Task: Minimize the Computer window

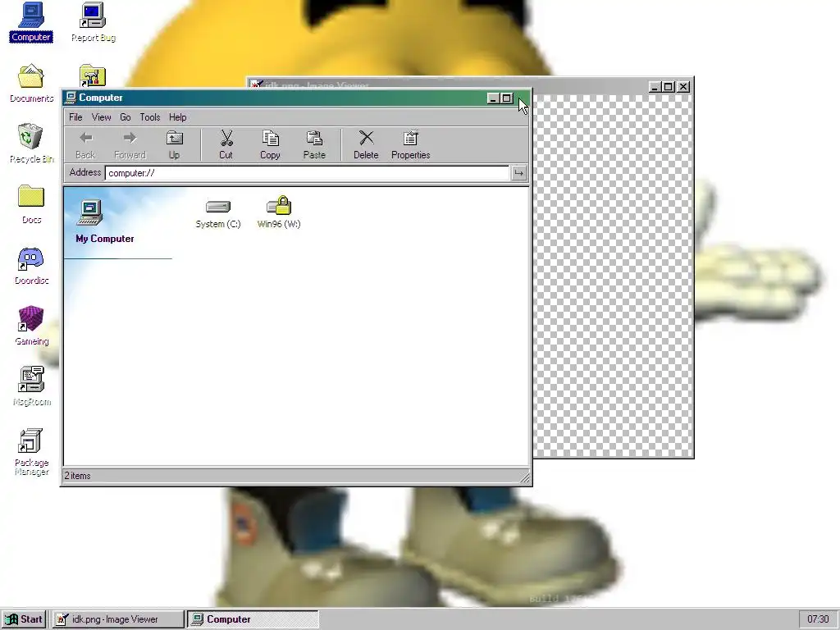Action: (493, 98)
